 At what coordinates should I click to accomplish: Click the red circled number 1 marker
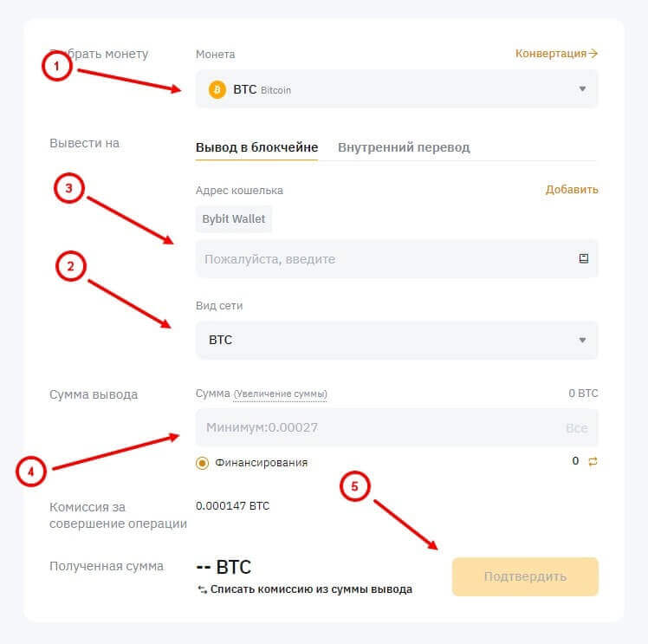56,66
